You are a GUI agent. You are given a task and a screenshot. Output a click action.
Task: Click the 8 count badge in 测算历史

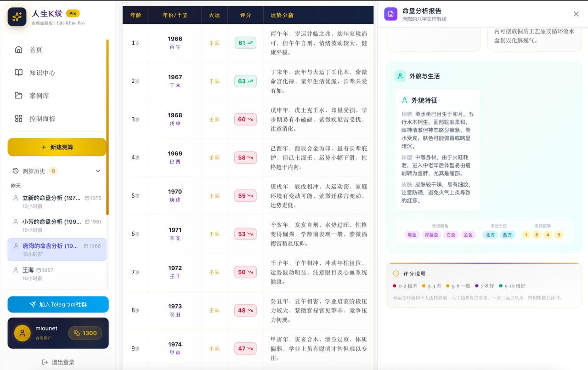pyautogui.click(x=53, y=171)
